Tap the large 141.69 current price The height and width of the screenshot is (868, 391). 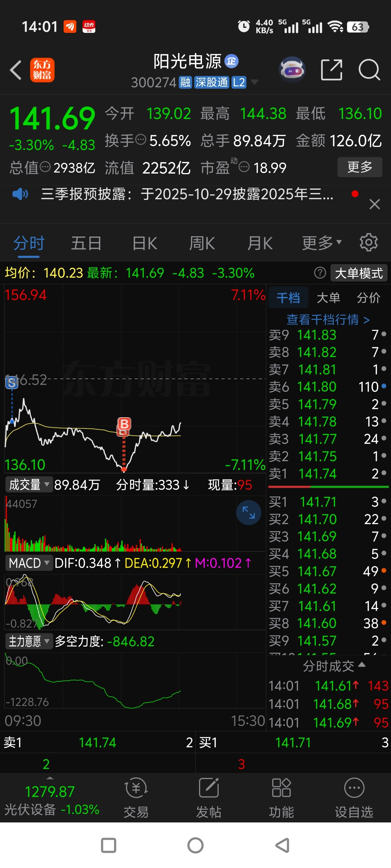click(52, 118)
